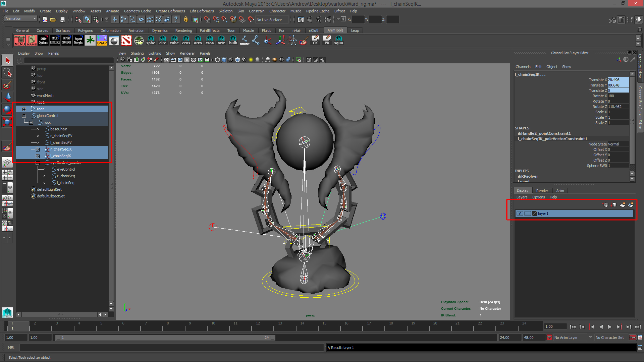The width and height of the screenshot is (644, 362).
Task: Toggle layer1 visibility V box
Action: pos(519,214)
